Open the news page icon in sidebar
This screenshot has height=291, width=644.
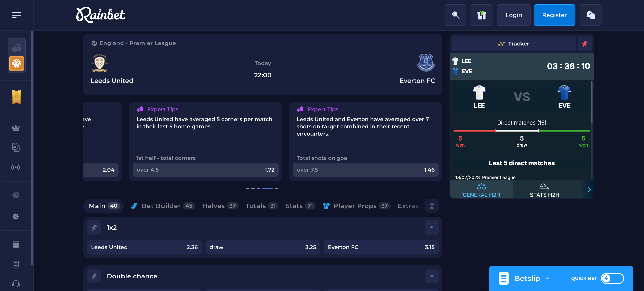point(16,264)
